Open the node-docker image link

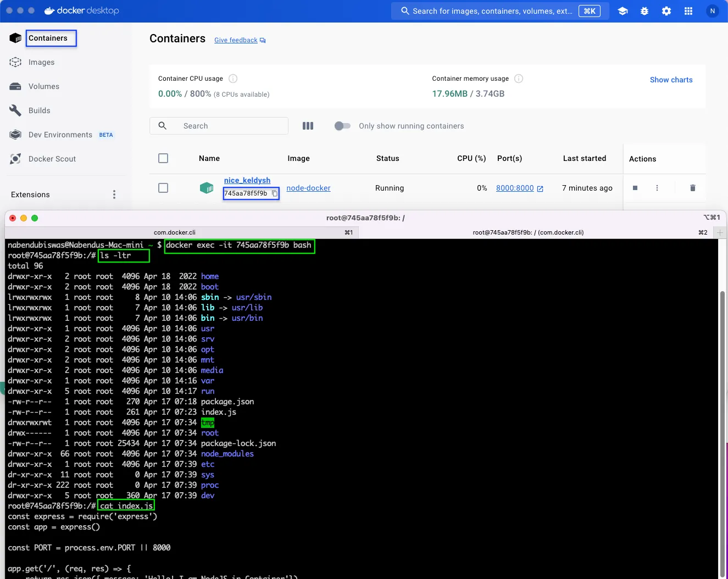308,188
